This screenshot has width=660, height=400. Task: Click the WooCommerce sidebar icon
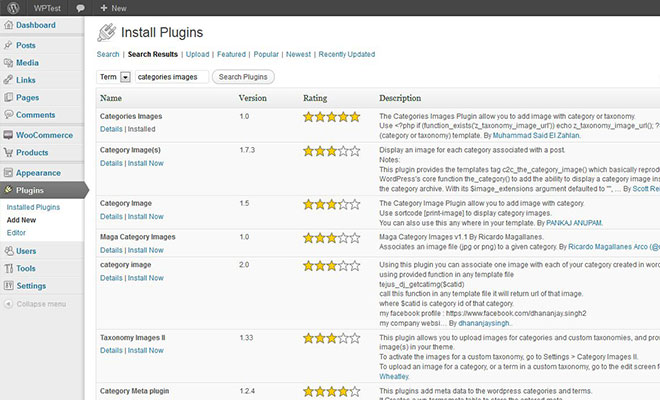point(8,135)
